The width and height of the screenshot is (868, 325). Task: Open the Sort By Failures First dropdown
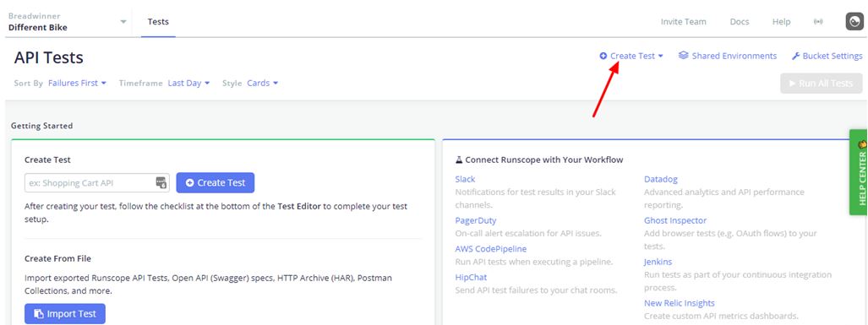tap(77, 83)
